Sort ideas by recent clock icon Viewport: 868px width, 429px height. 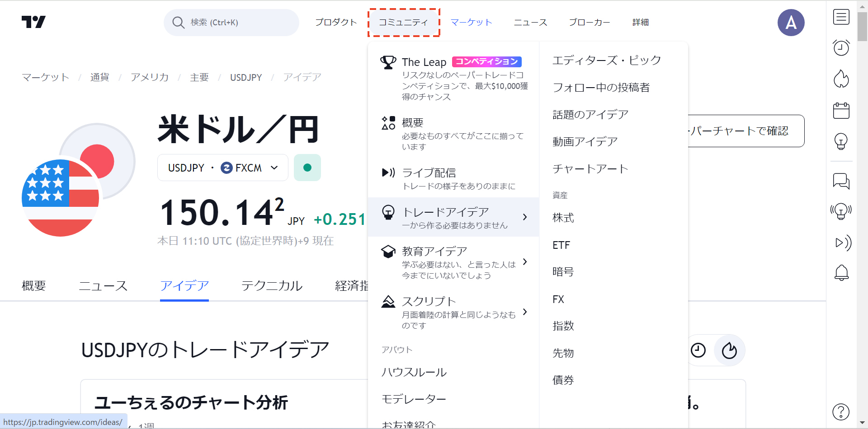(x=698, y=350)
